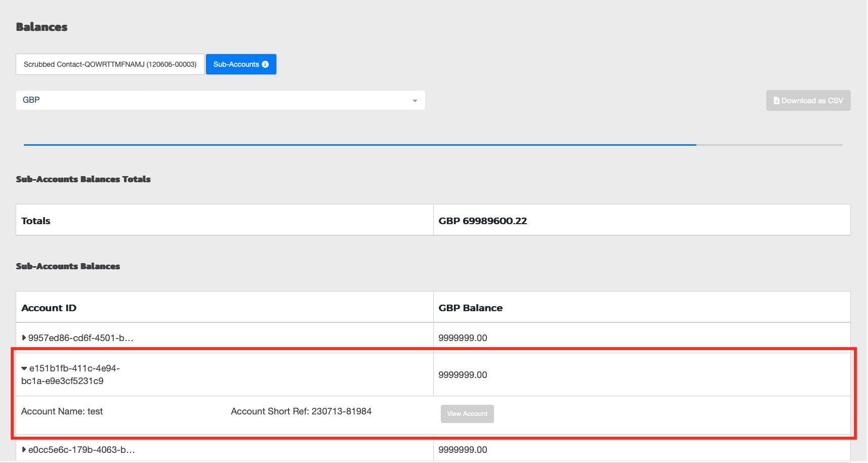
Task: Click the file icon in Download as CSV
Action: click(776, 100)
